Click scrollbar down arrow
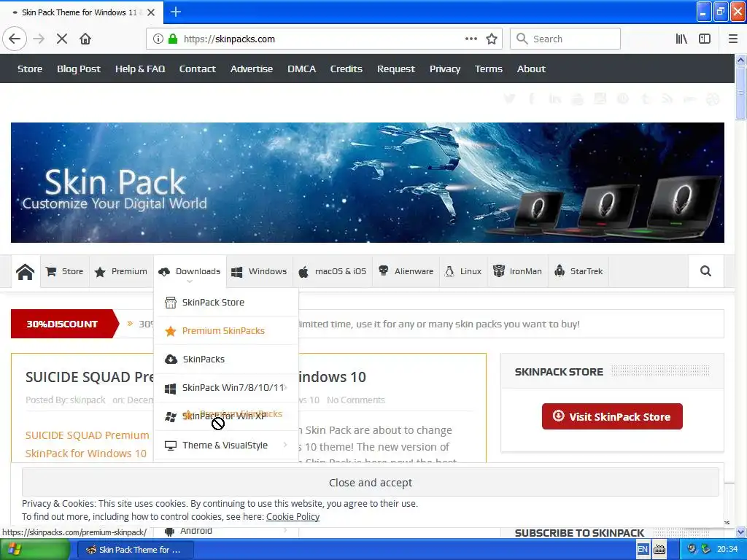 pyautogui.click(x=741, y=532)
